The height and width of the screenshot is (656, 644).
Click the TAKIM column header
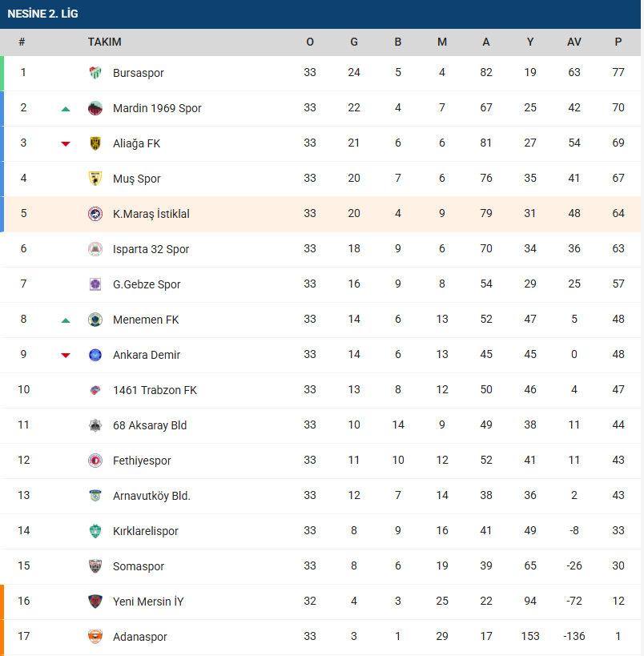point(104,42)
